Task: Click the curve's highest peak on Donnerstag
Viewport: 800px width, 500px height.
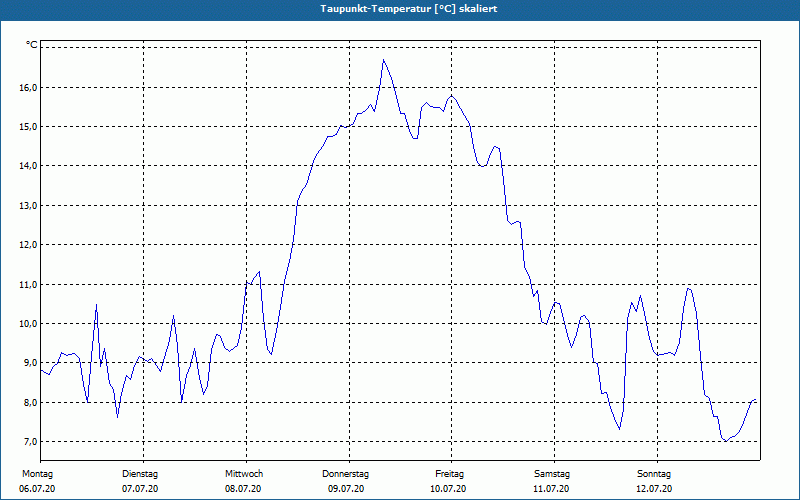Action: [384, 60]
